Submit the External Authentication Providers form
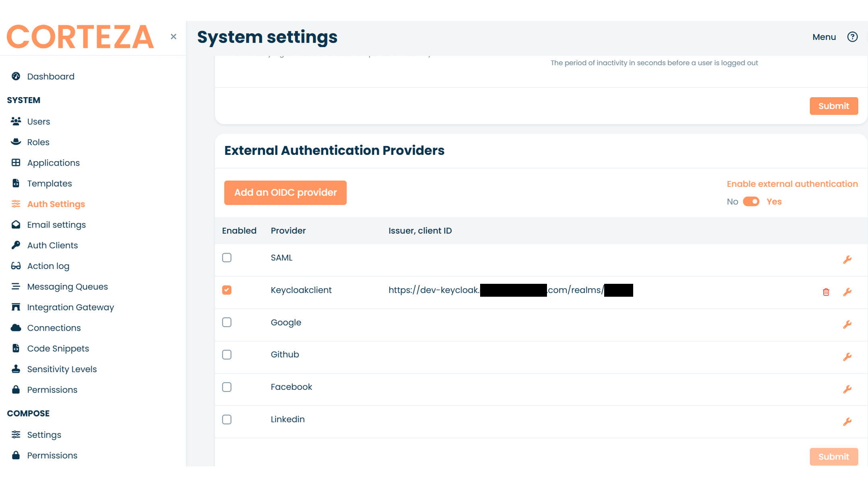This screenshot has height=487, width=868. [x=834, y=456]
